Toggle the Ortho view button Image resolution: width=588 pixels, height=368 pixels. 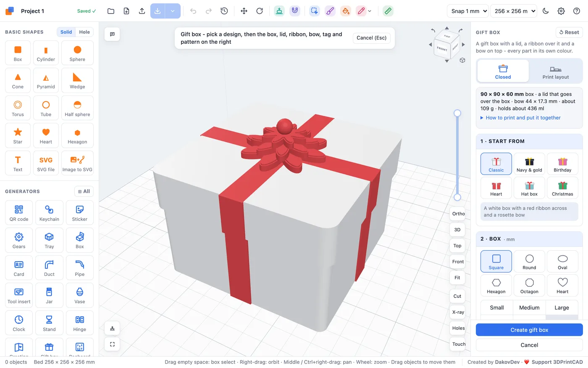458,214
